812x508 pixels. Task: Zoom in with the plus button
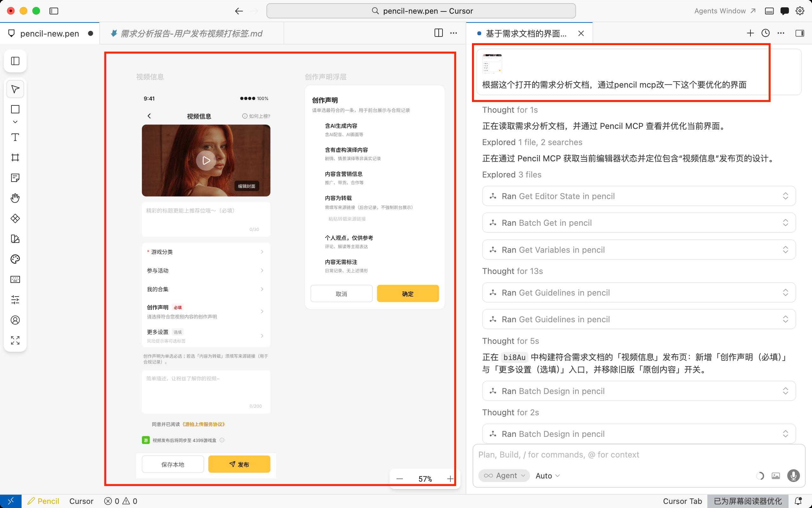(x=450, y=479)
